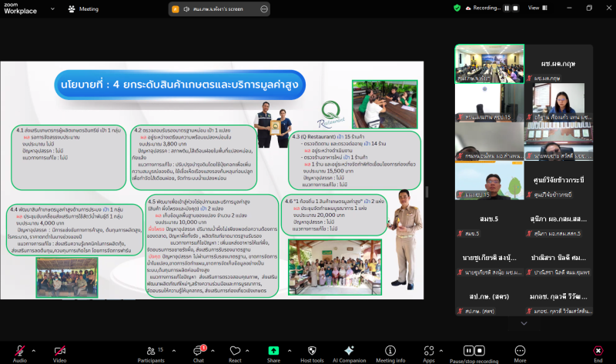Click the Meeting tab at top

pyautogui.click(x=84, y=8)
